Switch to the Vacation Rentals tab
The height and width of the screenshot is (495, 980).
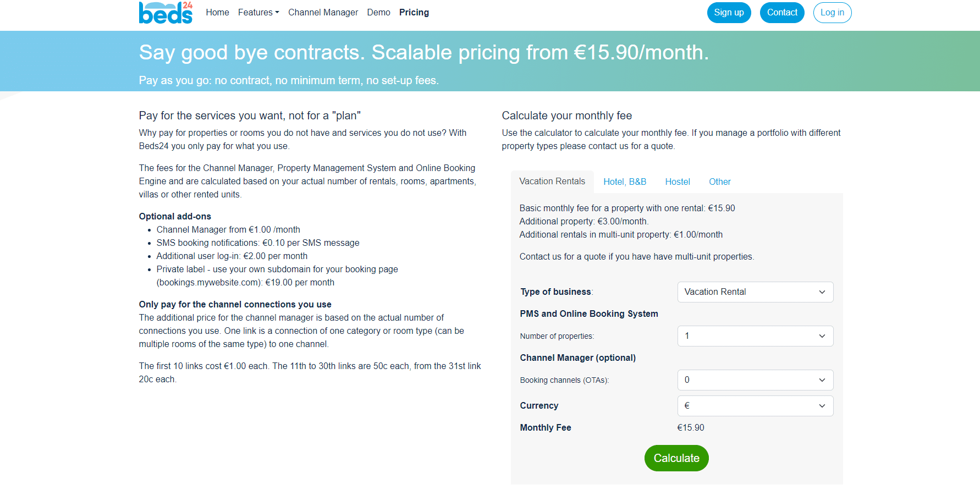(x=552, y=182)
